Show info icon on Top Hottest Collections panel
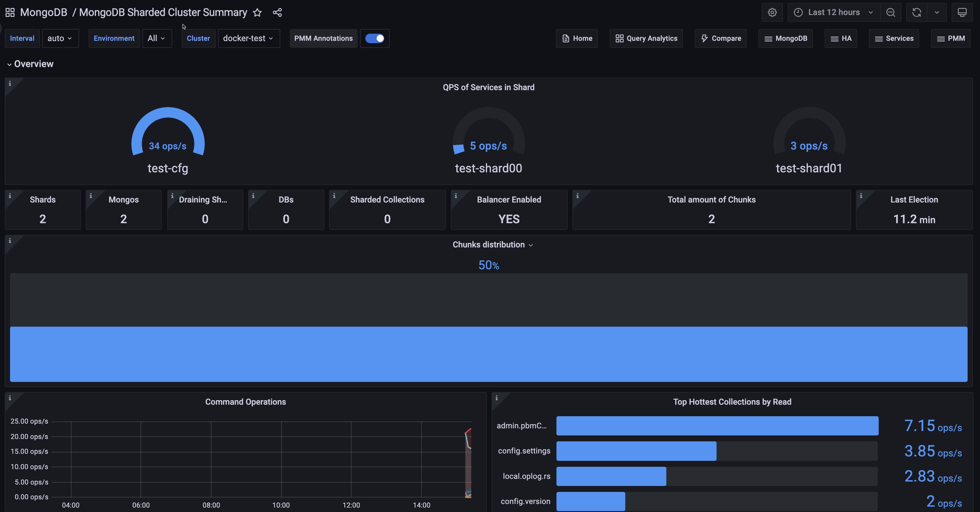The image size is (980, 512). [x=496, y=398]
